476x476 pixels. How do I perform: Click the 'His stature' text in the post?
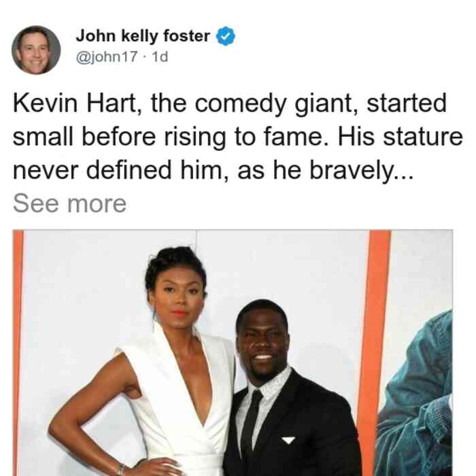pyautogui.click(x=400, y=137)
